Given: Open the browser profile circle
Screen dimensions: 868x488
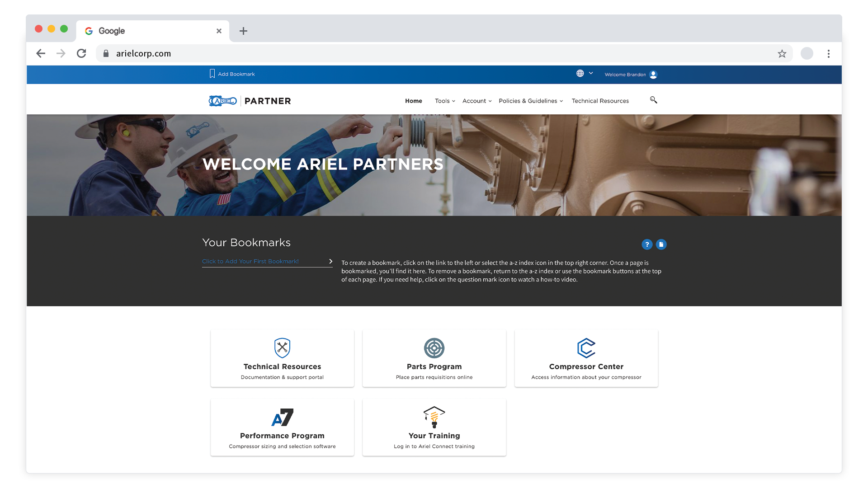Looking at the screenshot, I should point(807,53).
